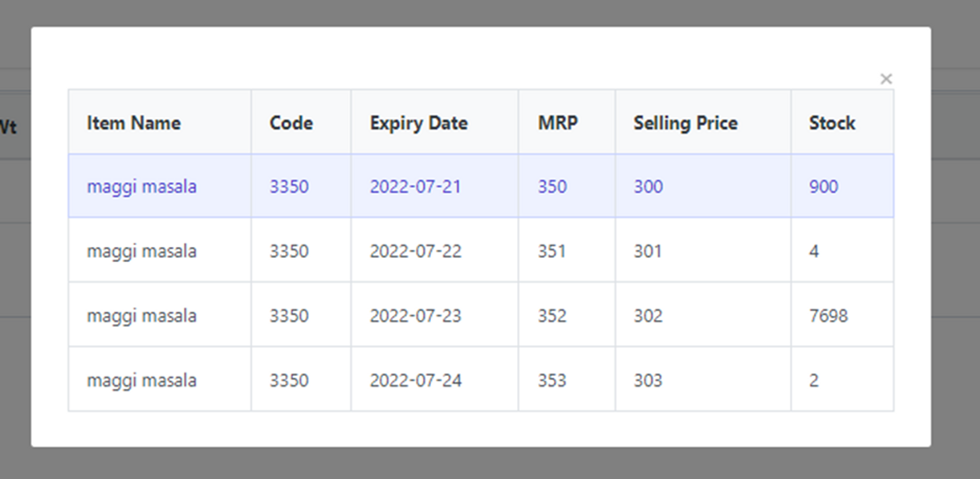Select maggi masala row expiring 2022-07-23

pyautogui.click(x=481, y=315)
